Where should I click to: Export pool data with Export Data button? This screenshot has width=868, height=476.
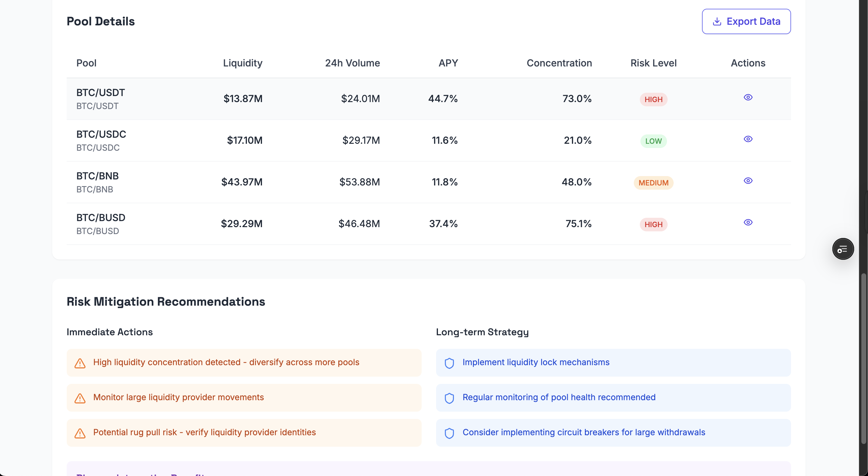[x=746, y=21]
